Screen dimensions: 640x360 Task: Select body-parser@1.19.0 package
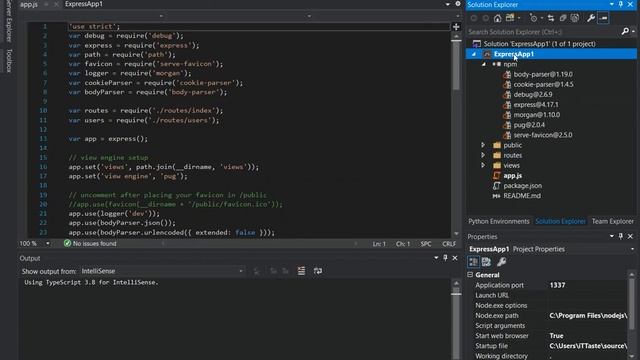click(x=542, y=74)
